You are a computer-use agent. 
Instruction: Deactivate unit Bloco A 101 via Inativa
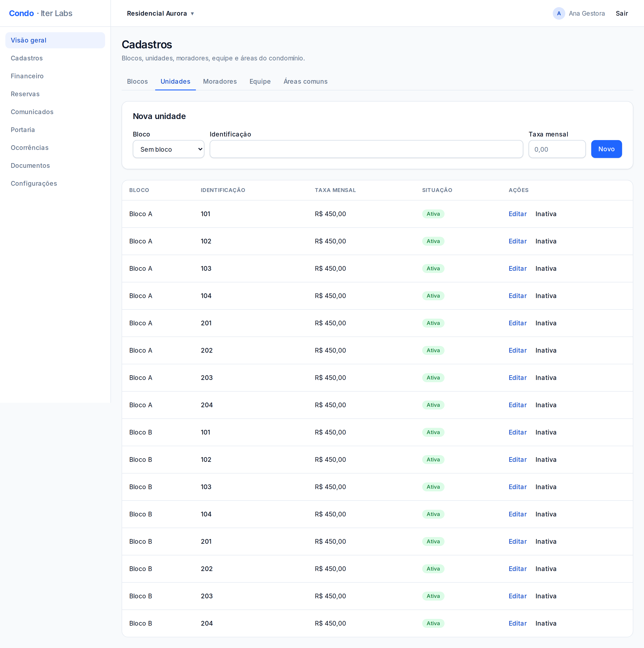tap(546, 214)
